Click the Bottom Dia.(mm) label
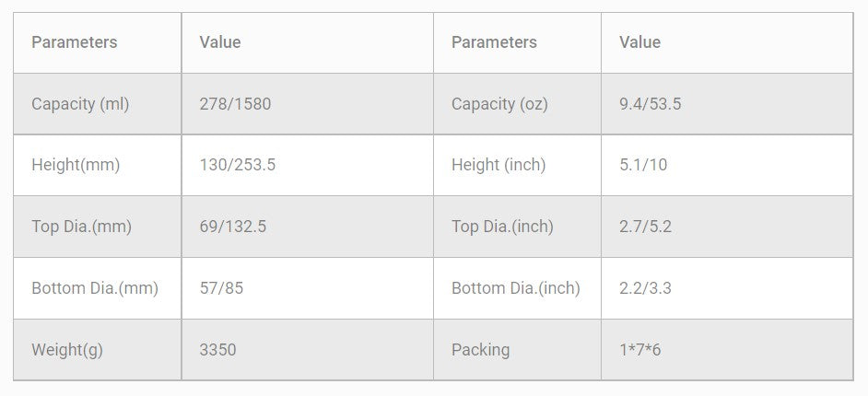The width and height of the screenshot is (868, 396). (95, 288)
